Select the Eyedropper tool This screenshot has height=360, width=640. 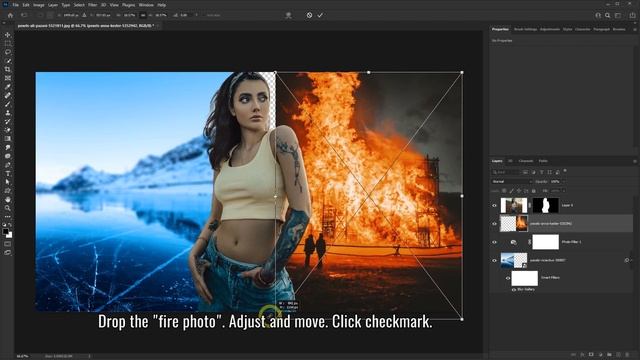click(7, 87)
